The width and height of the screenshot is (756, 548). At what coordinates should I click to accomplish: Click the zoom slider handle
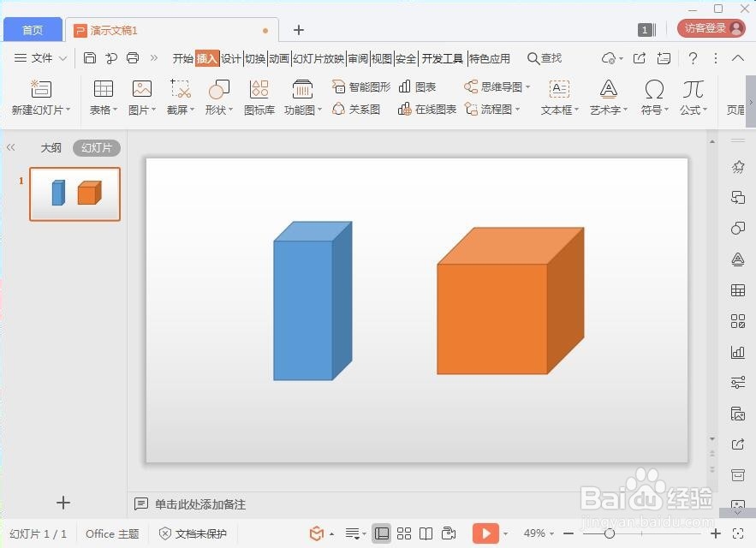[x=610, y=533]
